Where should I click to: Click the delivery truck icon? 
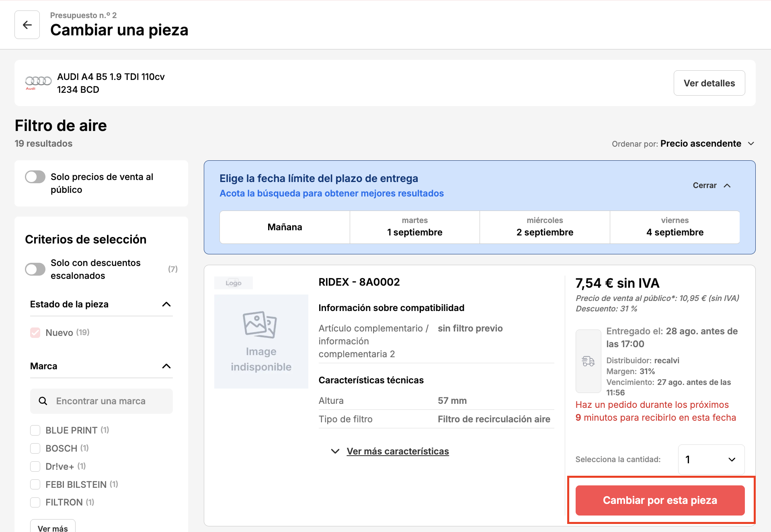tap(588, 361)
